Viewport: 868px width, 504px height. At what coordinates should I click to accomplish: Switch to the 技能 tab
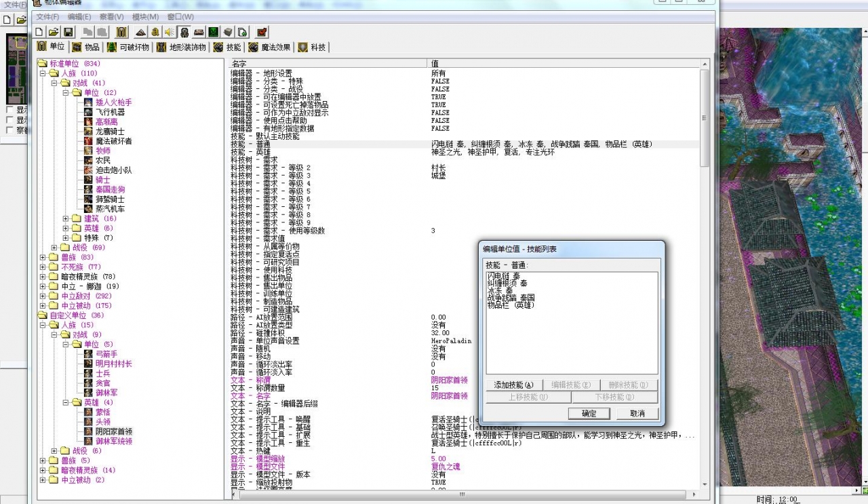coord(227,47)
